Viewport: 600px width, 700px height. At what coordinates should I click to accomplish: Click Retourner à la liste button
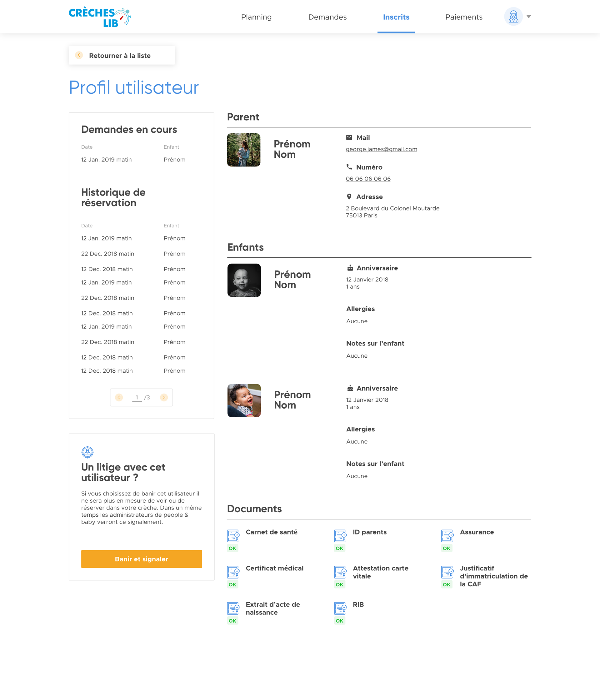[x=122, y=55]
